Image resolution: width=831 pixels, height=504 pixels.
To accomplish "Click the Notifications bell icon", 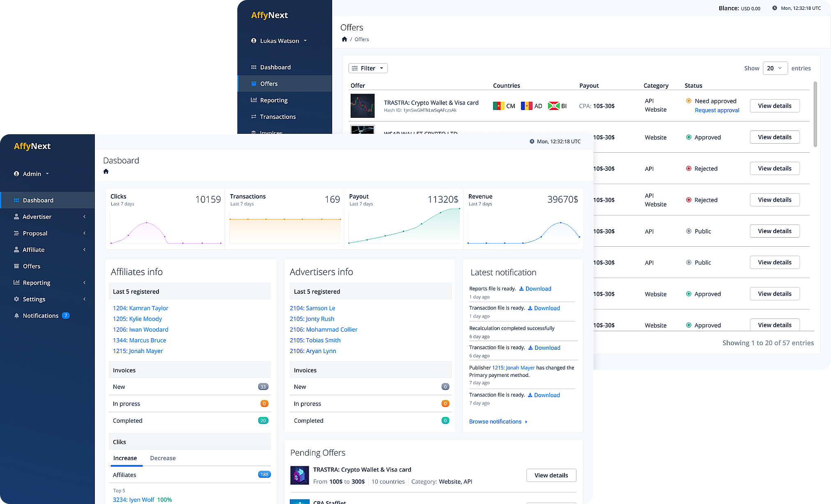I will click(16, 316).
